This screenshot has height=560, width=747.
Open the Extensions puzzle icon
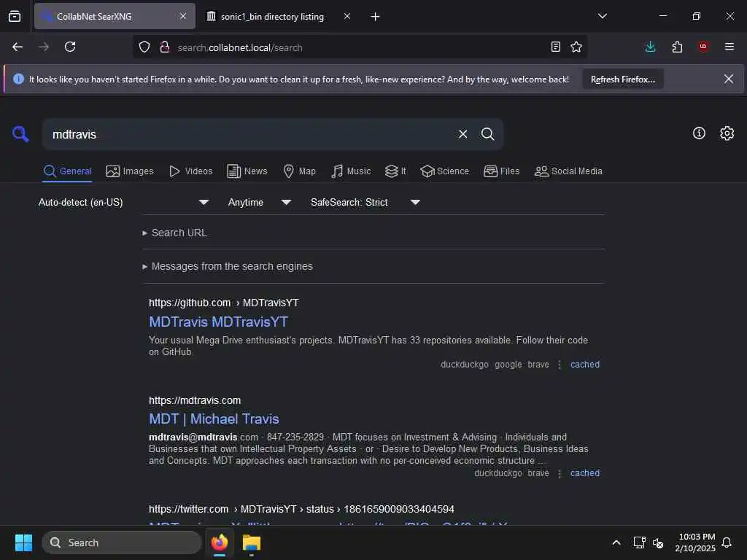(x=677, y=47)
